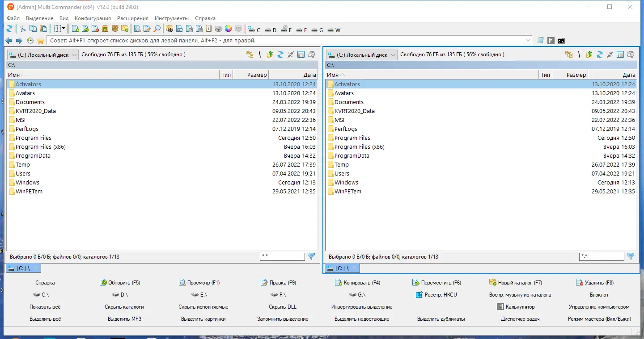Open the Calculator icon near the address bar
Viewport: 644px width, 339px height.
click(551, 40)
